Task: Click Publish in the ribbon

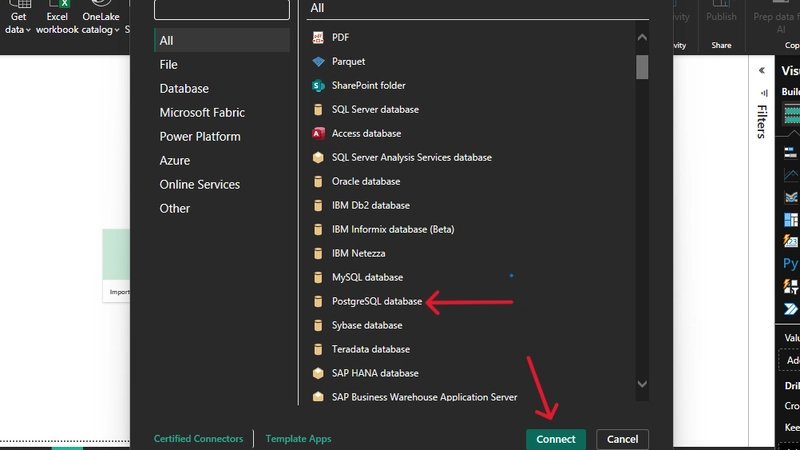Action: click(x=721, y=12)
